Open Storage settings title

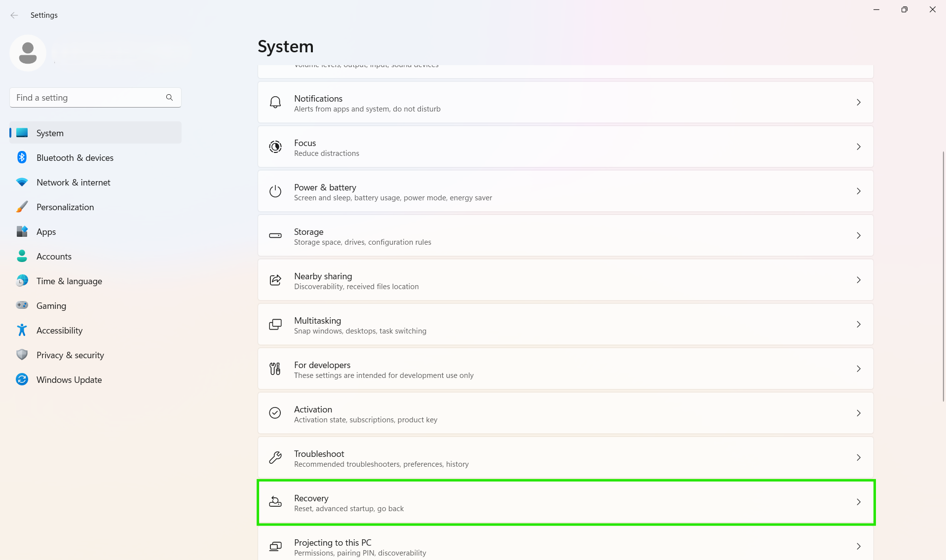pos(308,231)
